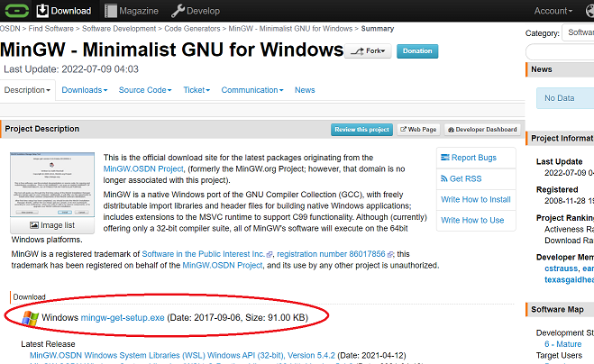The height and width of the screenshot is (364, 594).
Task: Open the Download section in top bar
Action: pyautogui.click(x=64, y=11)
